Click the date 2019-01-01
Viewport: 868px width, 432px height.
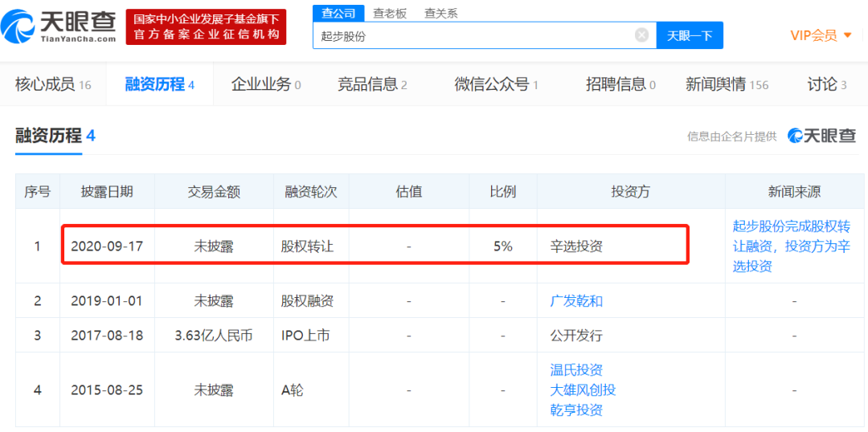107,301
